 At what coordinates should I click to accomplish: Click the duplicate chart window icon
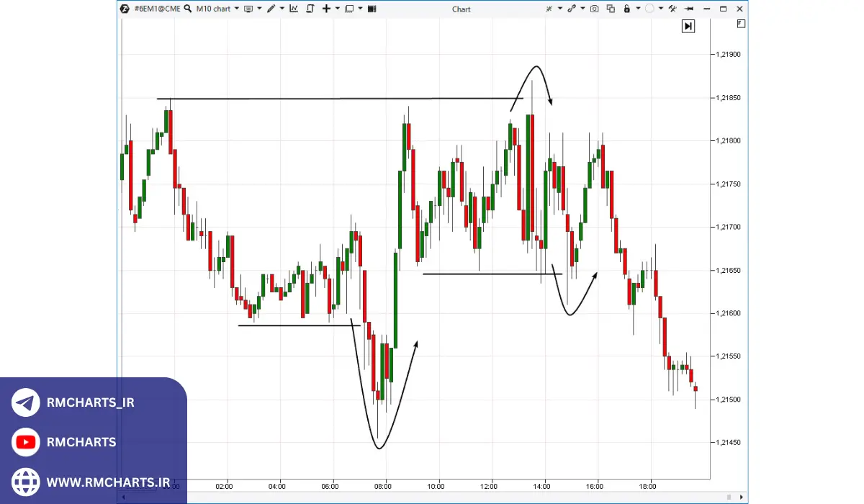[x=611, y=9]
